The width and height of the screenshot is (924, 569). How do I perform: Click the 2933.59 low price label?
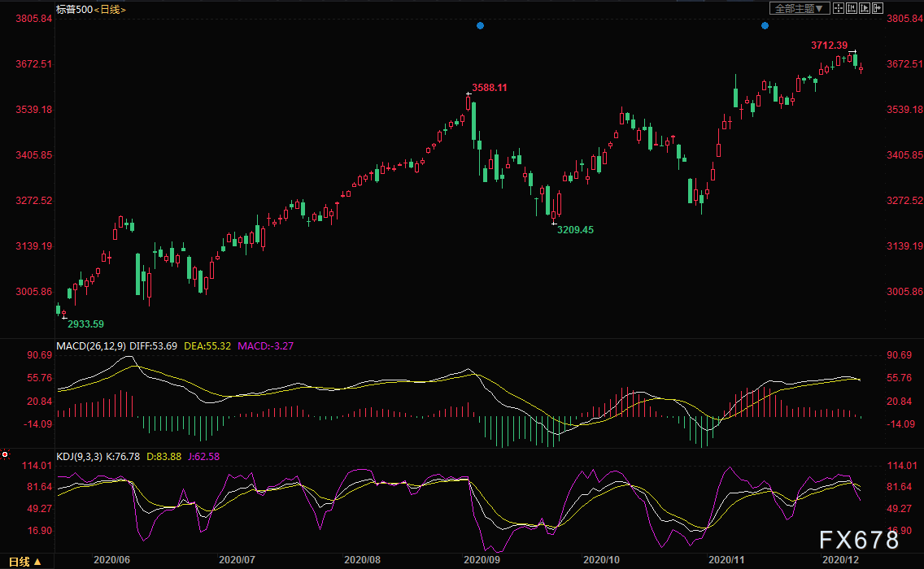[x=85, y=324]
